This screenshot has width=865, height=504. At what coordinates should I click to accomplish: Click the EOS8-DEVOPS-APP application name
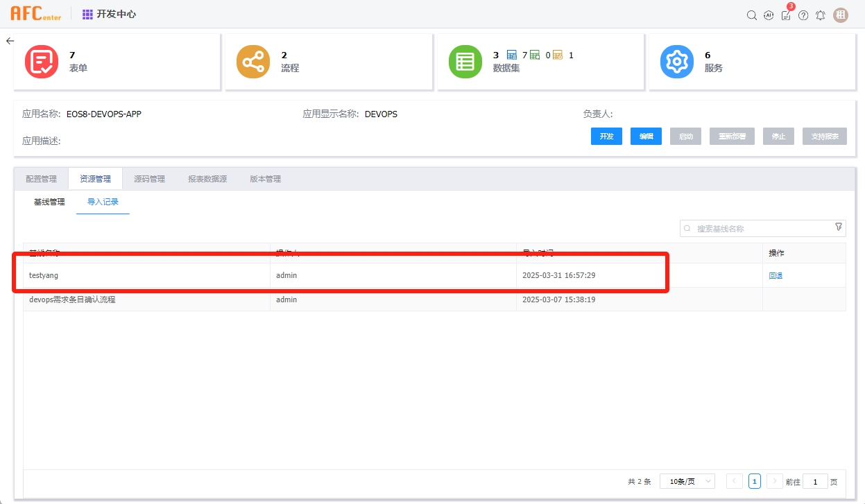click(x=104, y=114)
